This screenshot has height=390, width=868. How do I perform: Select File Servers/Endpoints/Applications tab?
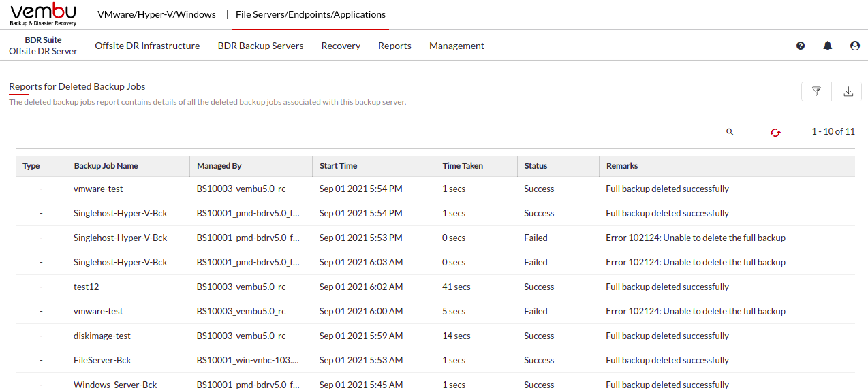pyautogui.click(x=311, y=14)
